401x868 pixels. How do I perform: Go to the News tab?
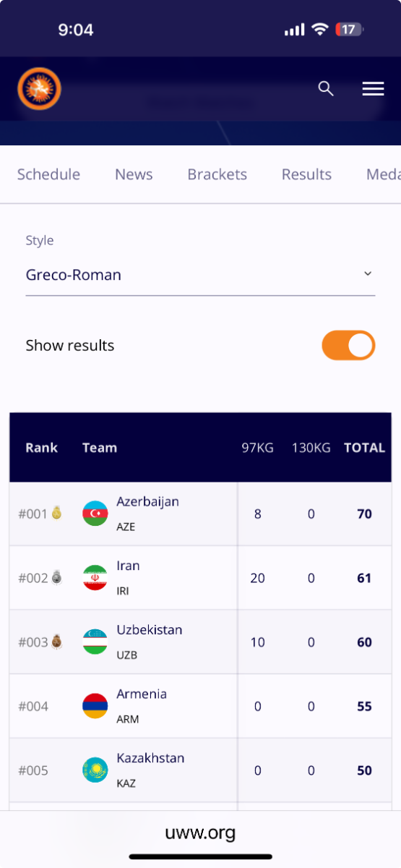click(134, 174)
